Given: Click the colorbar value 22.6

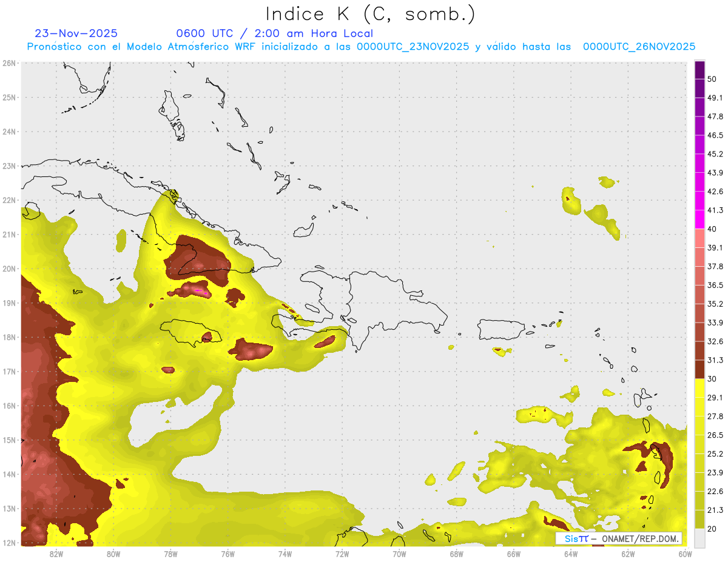Looking at the screenshot, I should (x=715, y=492).
